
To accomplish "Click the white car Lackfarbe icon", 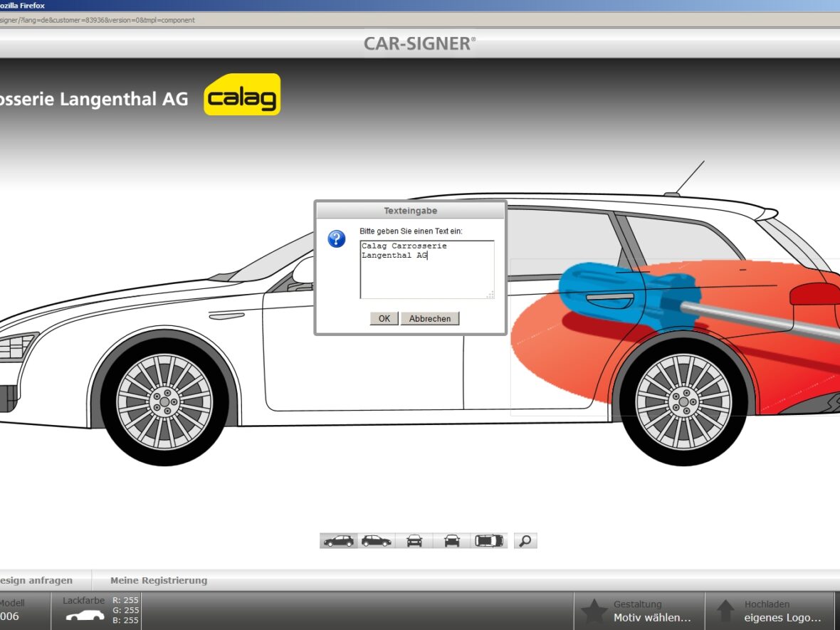I will coord(85,616).
